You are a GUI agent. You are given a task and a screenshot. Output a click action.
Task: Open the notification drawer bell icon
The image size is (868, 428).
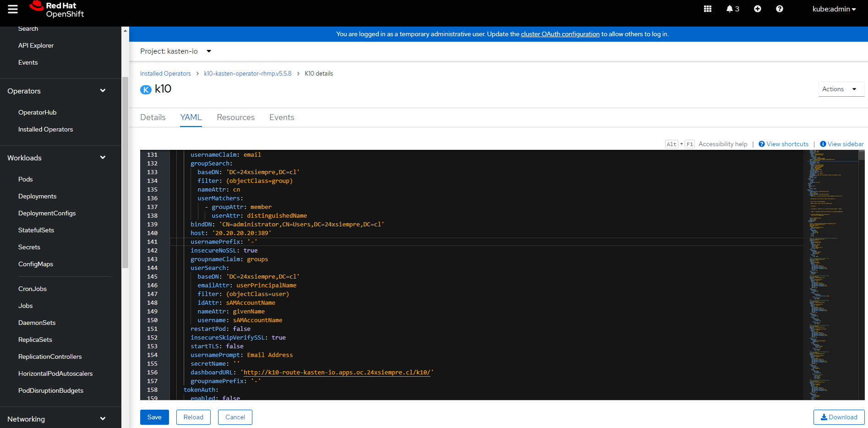[730, 9]
